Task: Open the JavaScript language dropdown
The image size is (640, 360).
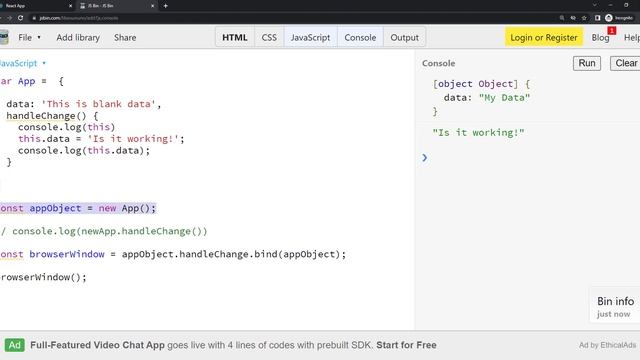Action: pyautogui.click(x=23, y=63)
